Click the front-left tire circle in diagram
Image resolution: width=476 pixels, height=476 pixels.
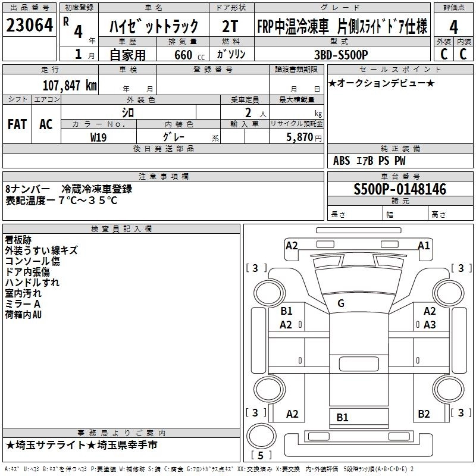coord(269,293)
